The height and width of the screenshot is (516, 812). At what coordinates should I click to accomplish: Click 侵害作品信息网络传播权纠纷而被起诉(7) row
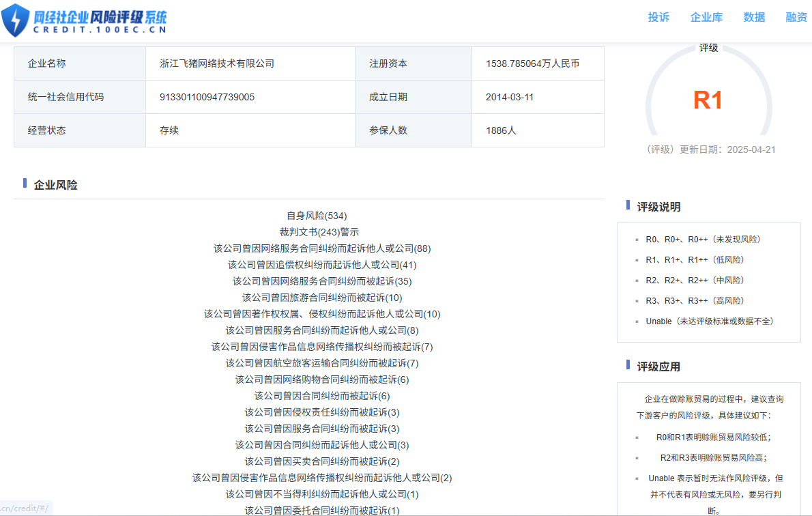(322, 347)
